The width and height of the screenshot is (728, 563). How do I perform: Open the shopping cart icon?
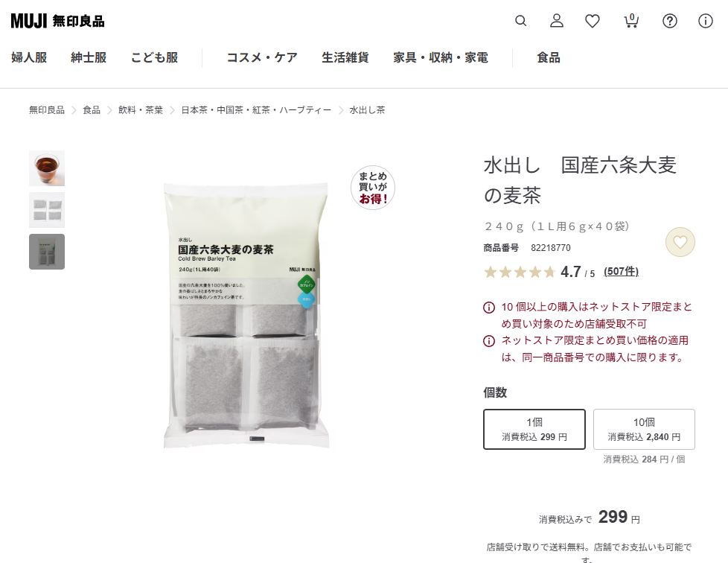(631, 21)
